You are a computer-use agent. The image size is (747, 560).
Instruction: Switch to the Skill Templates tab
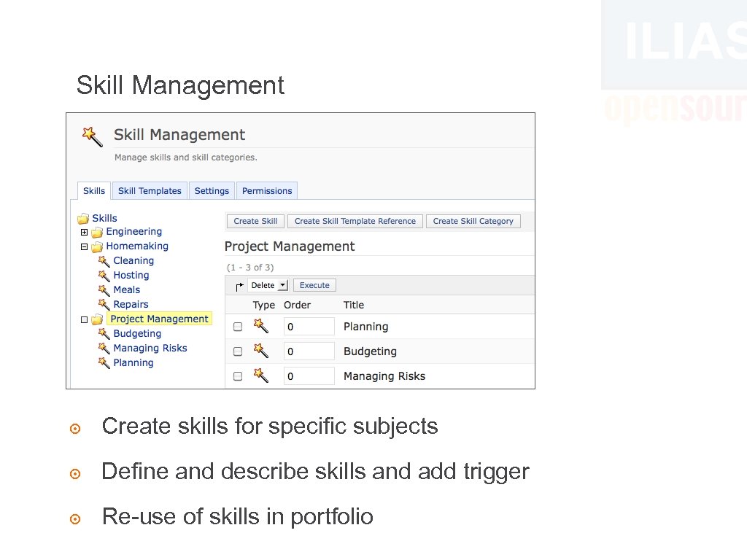150,190
